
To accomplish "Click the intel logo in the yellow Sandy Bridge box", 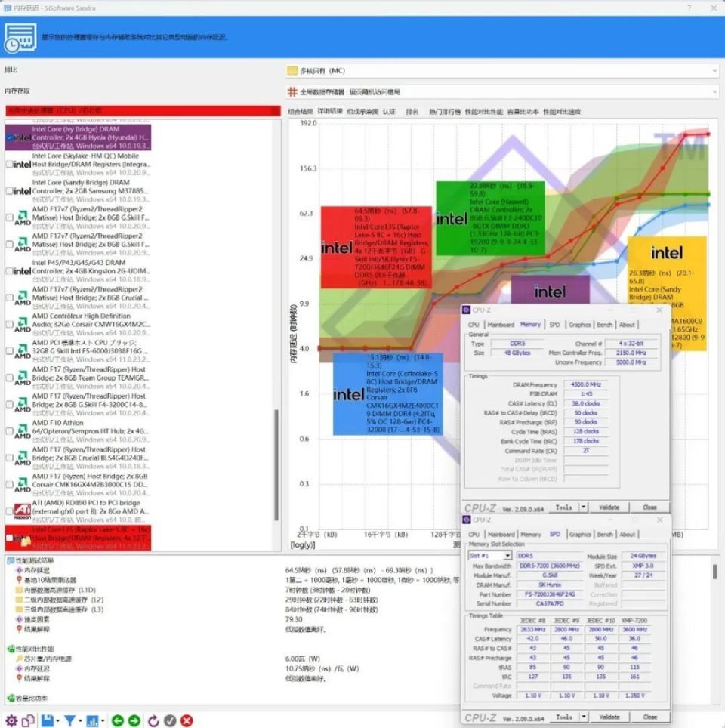I will pyautogui.click(x=667, y=252).
